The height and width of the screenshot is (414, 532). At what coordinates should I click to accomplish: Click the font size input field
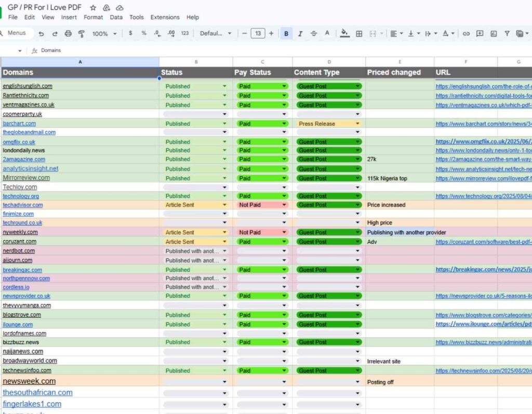(258, 34)
